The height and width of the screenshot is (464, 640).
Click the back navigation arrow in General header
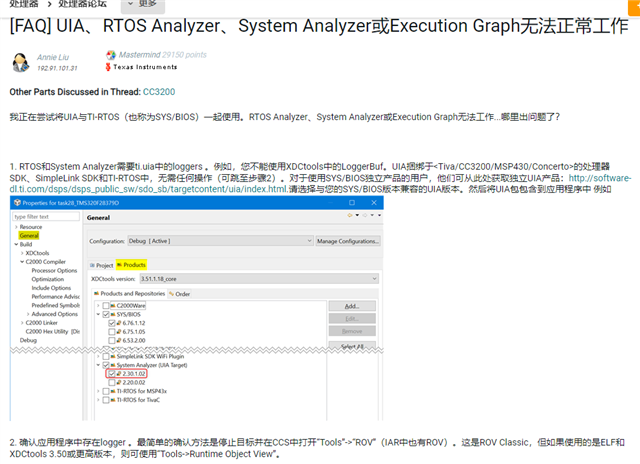tap(350, 215)
